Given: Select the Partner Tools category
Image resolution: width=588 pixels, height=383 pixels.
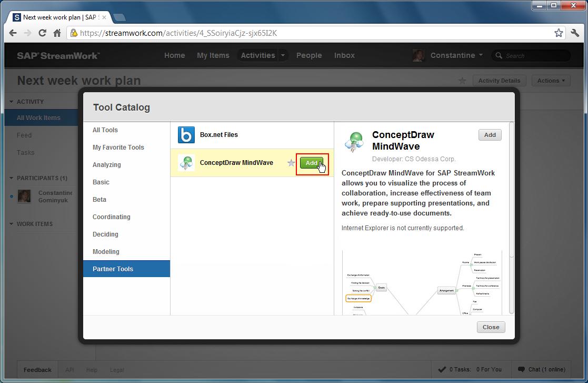Looking at the screenshot, I should 126,269.
